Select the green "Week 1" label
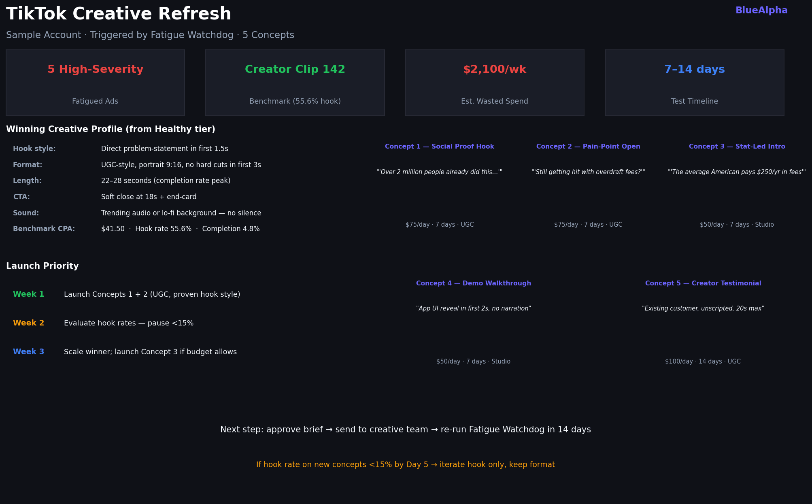Screen dimensions: 812x504 pos(28,294)
